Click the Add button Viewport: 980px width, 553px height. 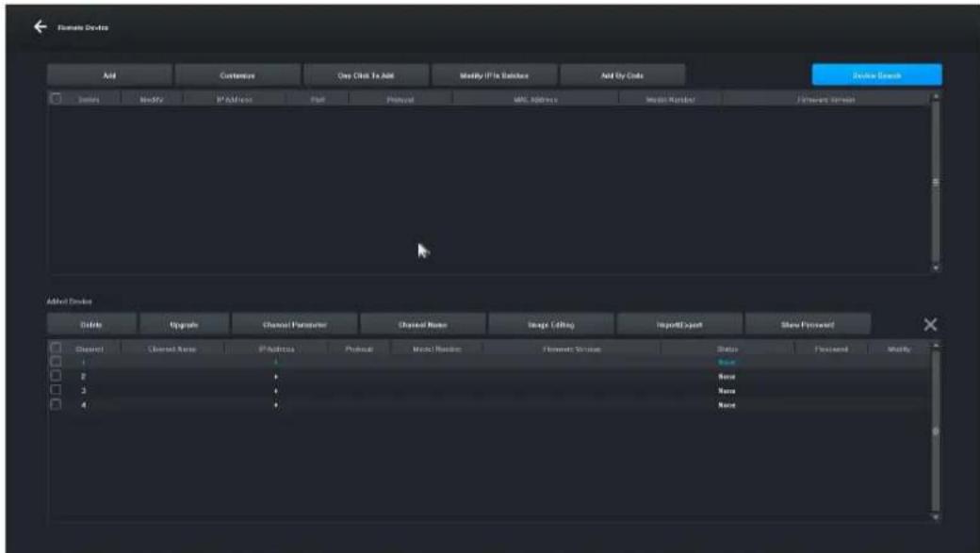(109, 75)
